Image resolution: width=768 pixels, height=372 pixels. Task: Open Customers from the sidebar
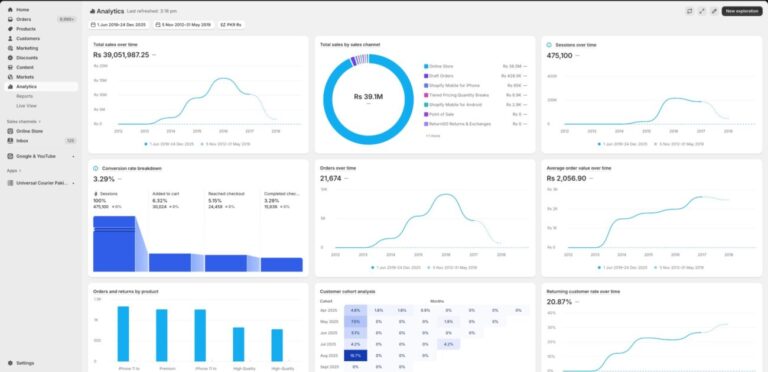[x=41, y=38]
